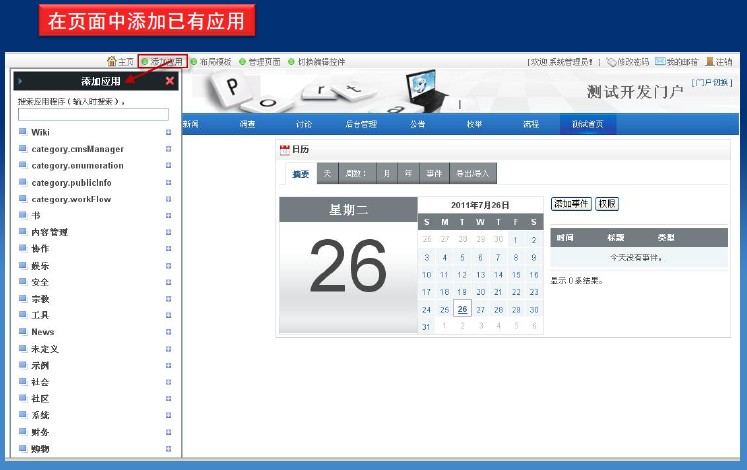Click the application search input field
Viewport: 747px width, 470px height.
tap(93, 114)
